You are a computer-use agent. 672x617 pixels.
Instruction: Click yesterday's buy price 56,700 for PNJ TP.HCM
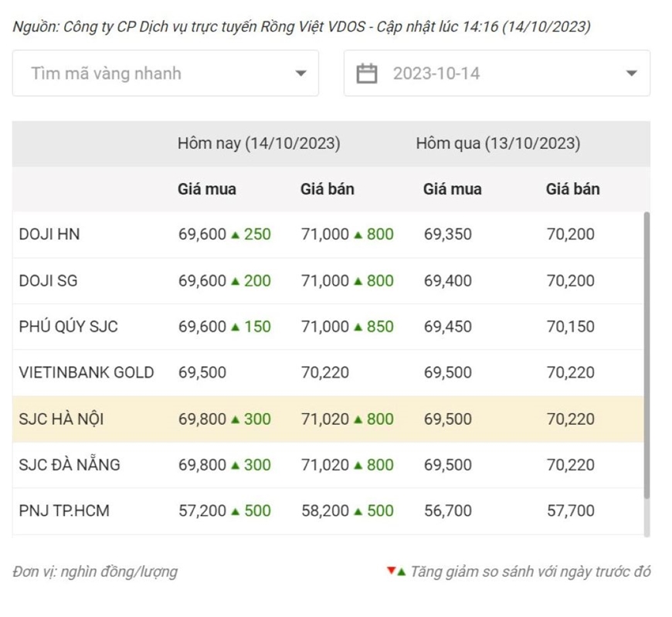448,510
